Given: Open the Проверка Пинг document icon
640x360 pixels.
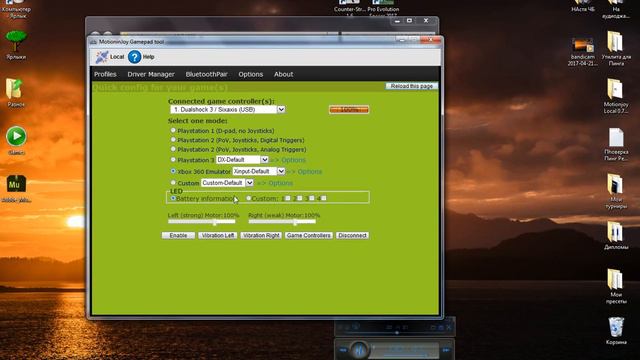Looking at the screenshot, I should pos(616,137).
